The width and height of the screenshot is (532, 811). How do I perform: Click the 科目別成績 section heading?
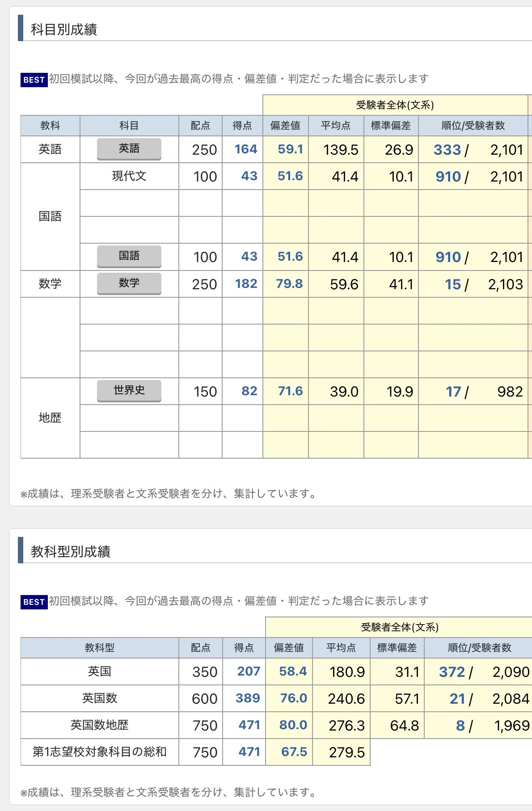coord(64,30)
